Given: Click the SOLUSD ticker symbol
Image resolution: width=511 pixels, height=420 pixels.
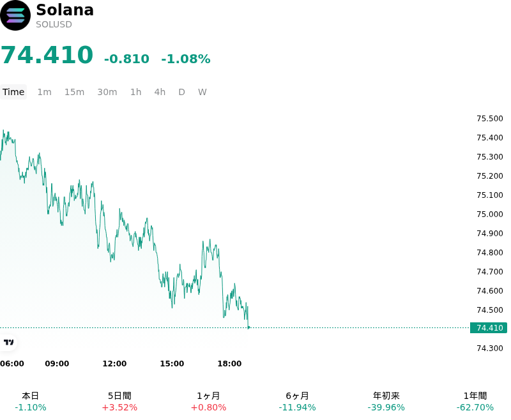Looking at the screenshot, I should pos(54,25).
